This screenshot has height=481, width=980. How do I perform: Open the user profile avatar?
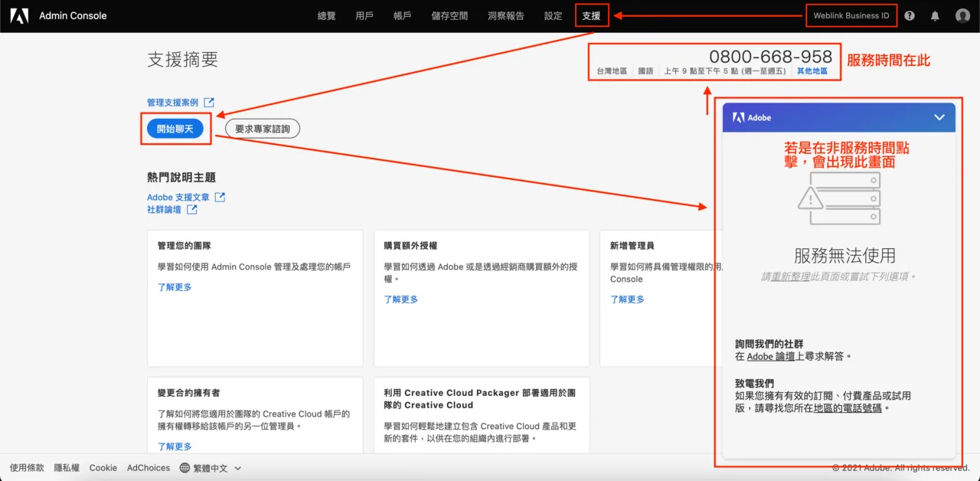(962, 15)
